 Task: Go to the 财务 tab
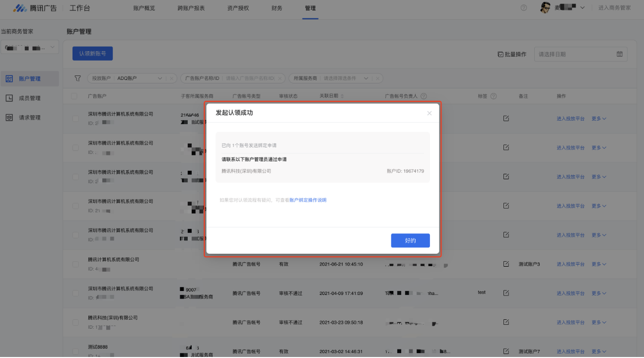pyautogui.click(x=277, y=8)
